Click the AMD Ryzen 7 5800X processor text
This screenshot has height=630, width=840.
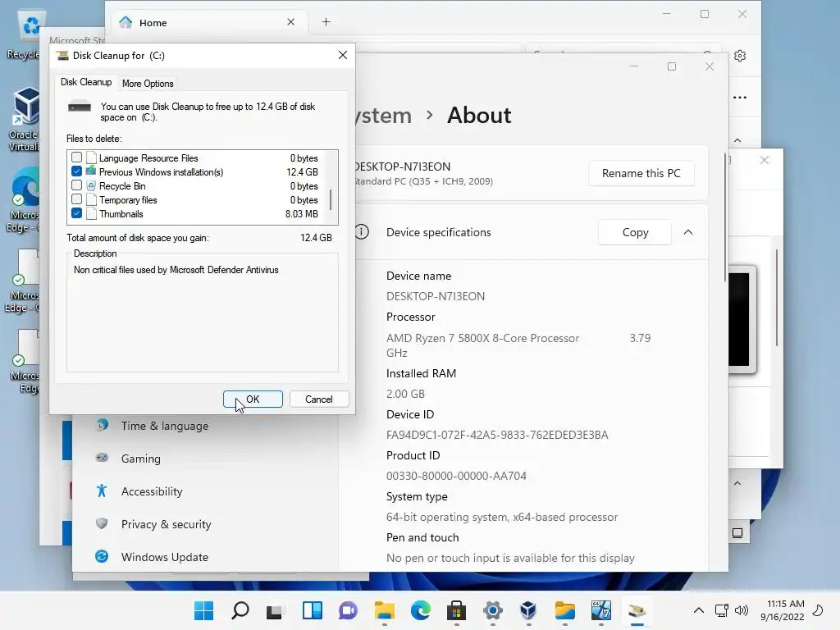tap(482, 338)
